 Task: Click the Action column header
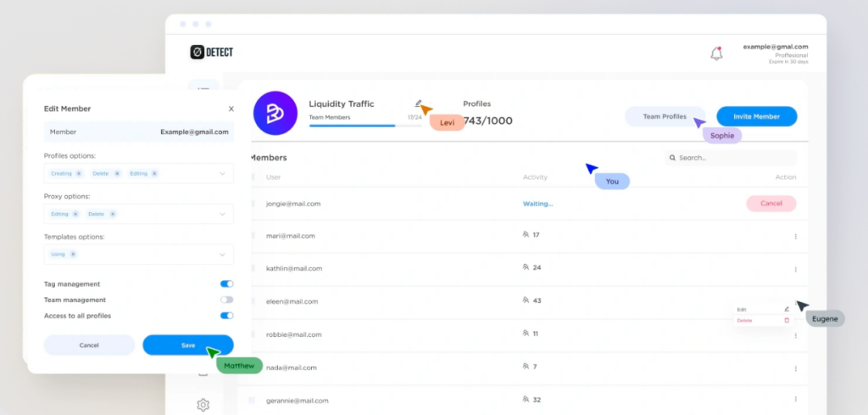(786, 177)
